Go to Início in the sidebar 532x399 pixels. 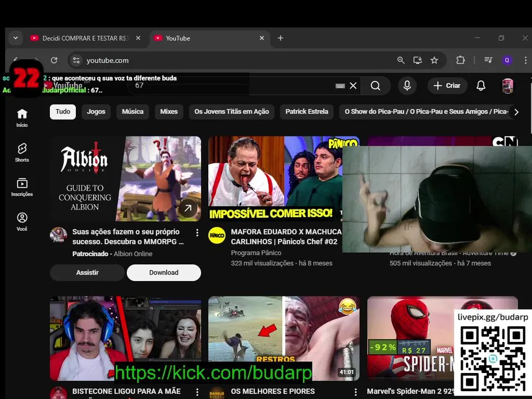tap(22, 117)
